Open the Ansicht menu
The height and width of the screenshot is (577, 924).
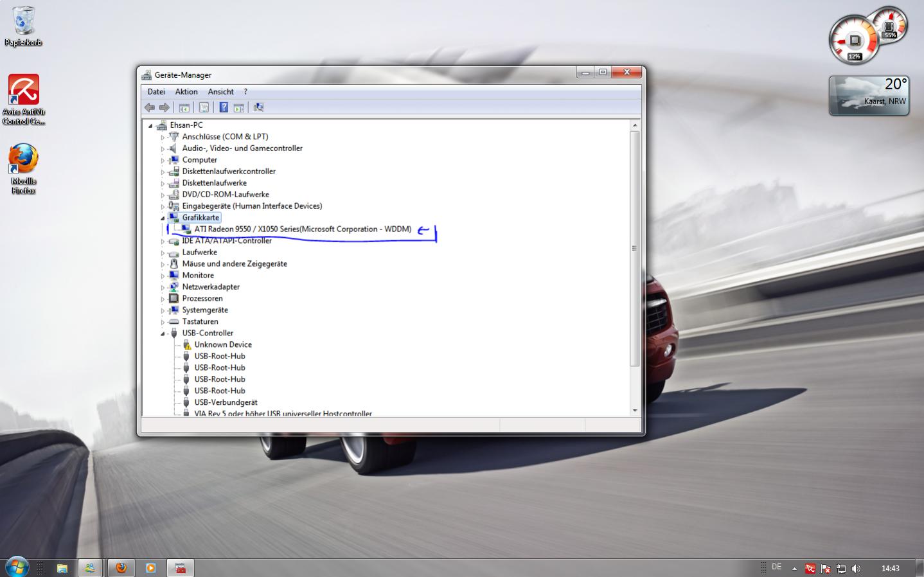[220, 92]
